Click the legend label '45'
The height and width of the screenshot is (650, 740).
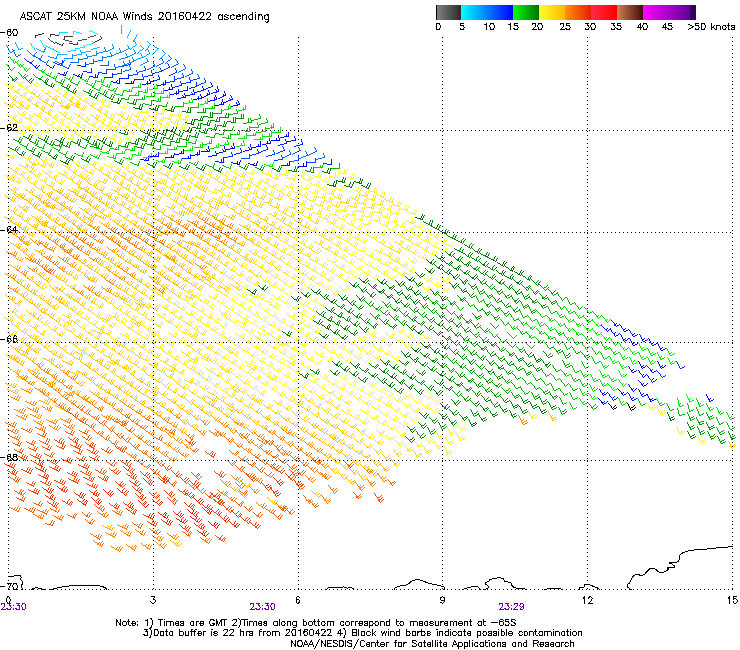[667, 26]
